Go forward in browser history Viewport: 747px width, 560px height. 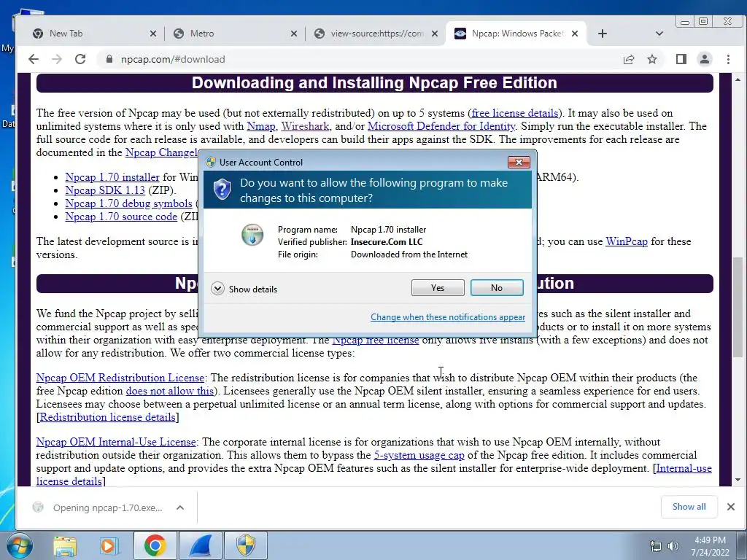point(57,59)
